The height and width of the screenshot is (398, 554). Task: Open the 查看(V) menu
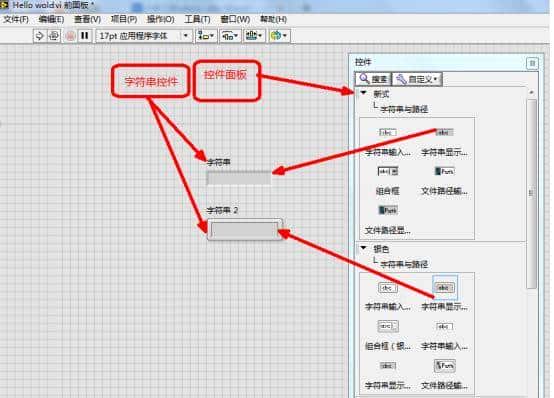click(87, 19)
